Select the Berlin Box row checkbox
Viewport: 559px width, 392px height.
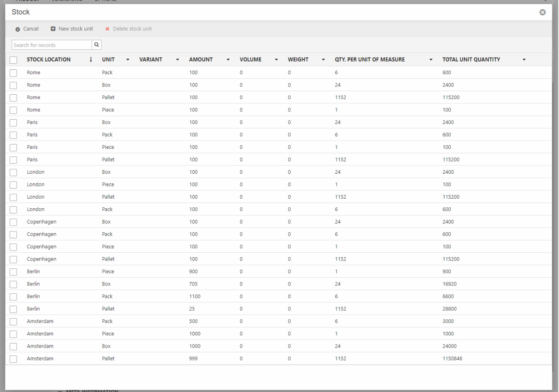coord(13,284)
